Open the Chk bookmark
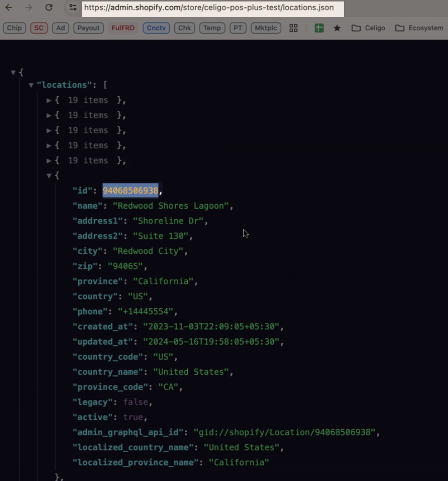 (x=184, y=28)
